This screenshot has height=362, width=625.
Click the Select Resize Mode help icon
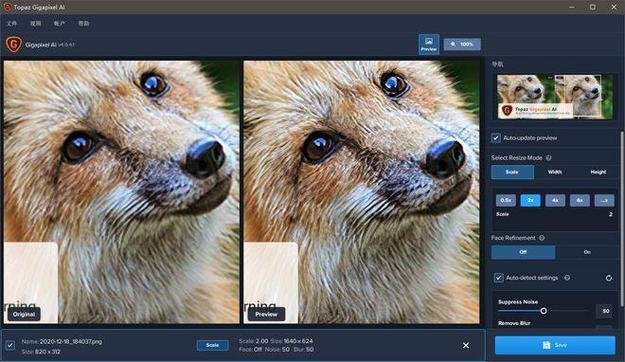tap(548, 158)
